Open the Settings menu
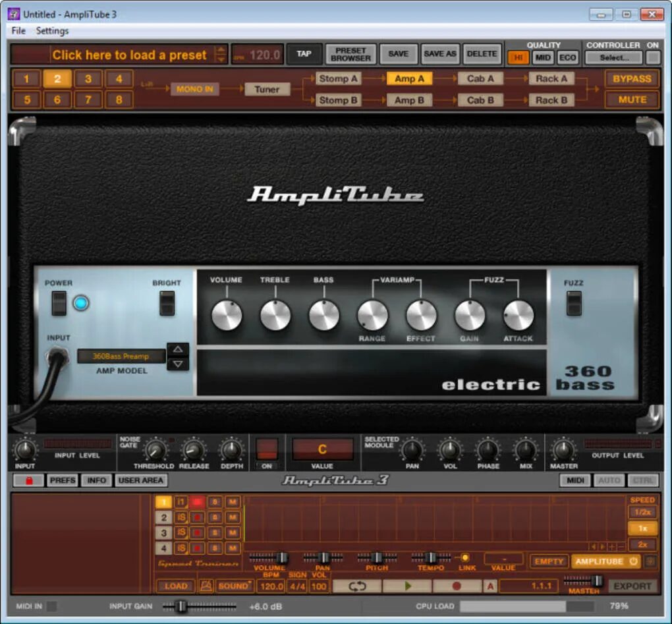Screen dimensions: 672x624 coord(52,30)
